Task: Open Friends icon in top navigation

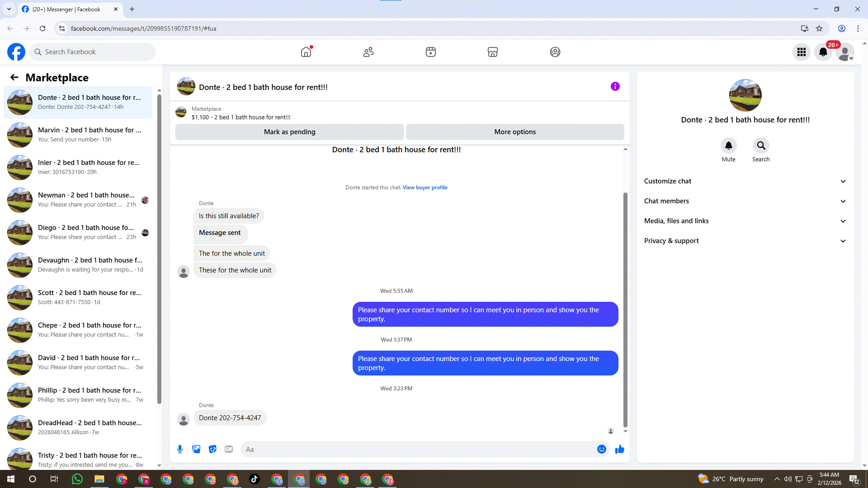Action: [368, 52]
